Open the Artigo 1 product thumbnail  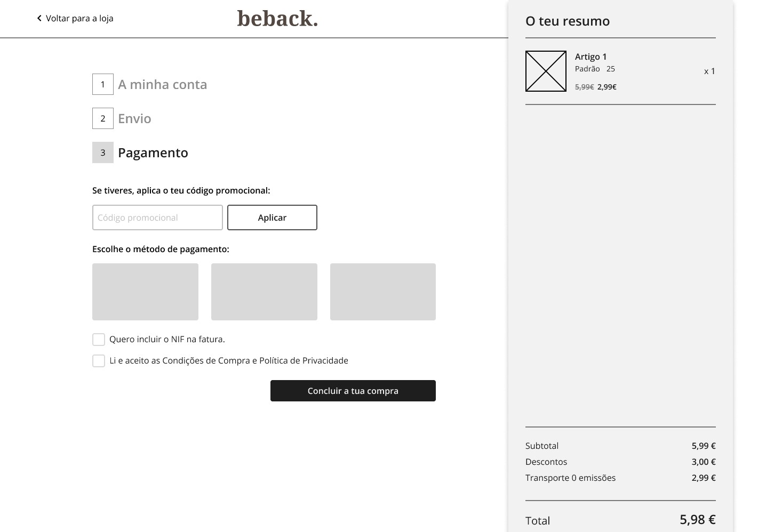(x=546, y=71)
